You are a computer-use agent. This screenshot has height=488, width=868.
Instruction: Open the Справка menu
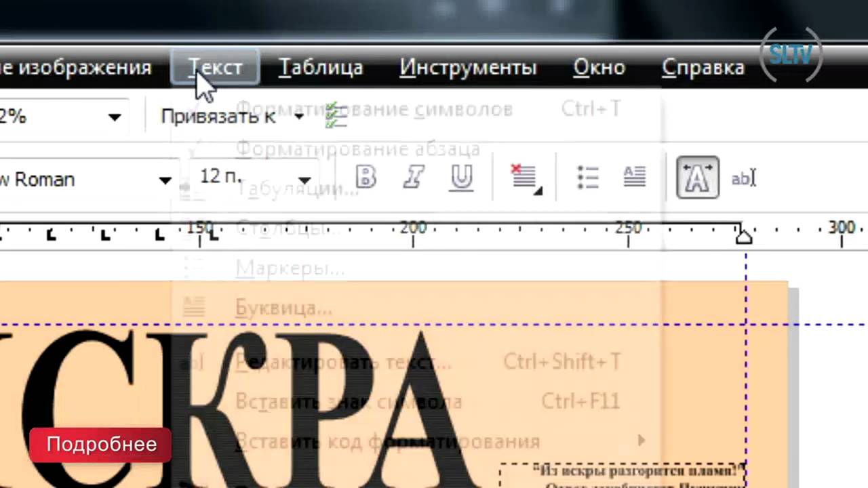pyautogui.click(x=703, y=67)
